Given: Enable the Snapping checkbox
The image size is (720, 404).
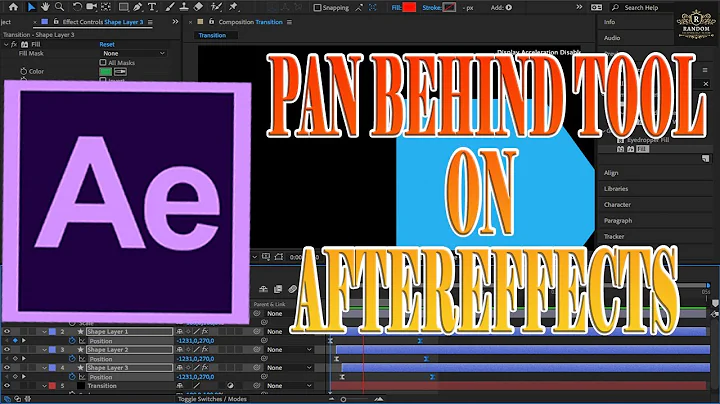Looking at the screenshot, I should [x=317, y=7].
